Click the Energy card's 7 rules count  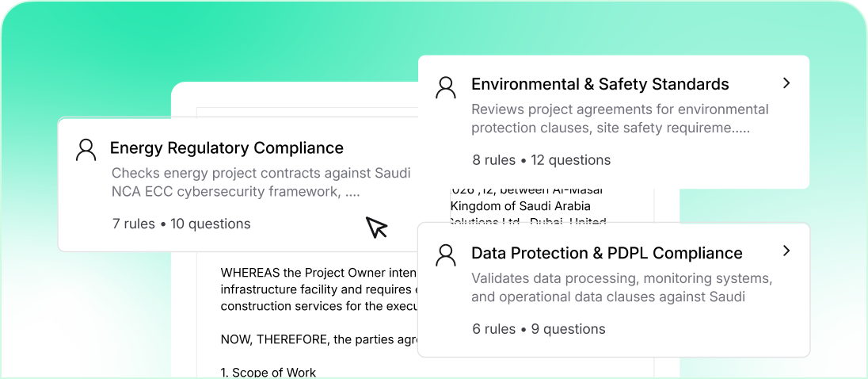point(134,224)
